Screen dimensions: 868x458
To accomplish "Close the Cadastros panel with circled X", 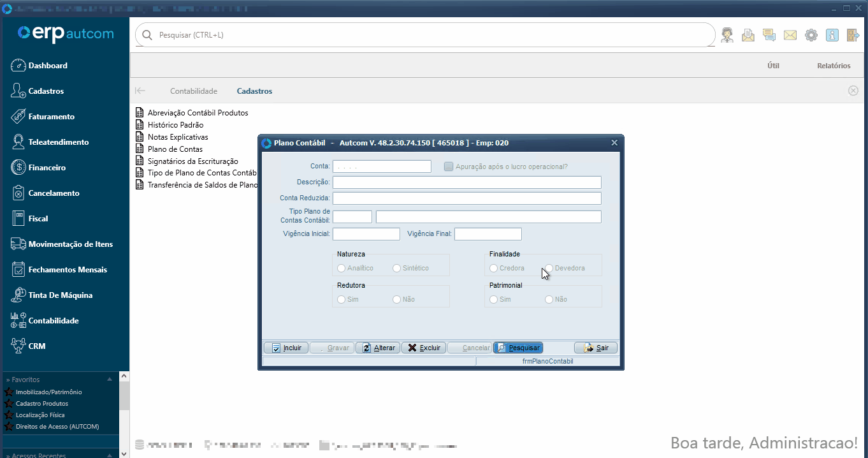I will coord(853,91).
